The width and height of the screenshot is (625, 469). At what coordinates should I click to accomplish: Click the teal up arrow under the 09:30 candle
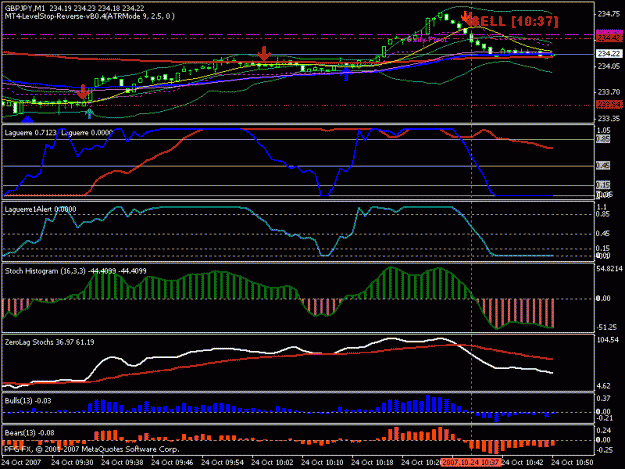89,114
